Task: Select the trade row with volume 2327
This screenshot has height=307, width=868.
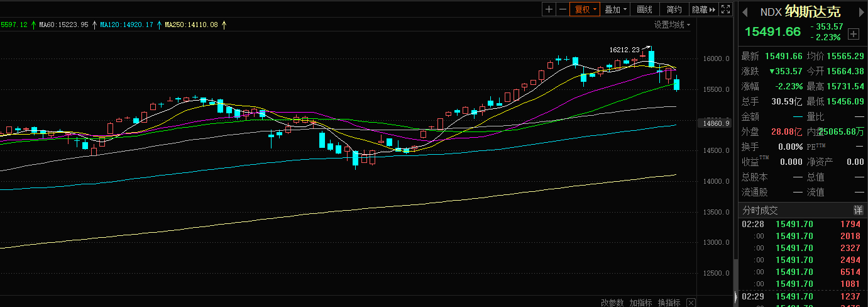Action: coord(802,248)
